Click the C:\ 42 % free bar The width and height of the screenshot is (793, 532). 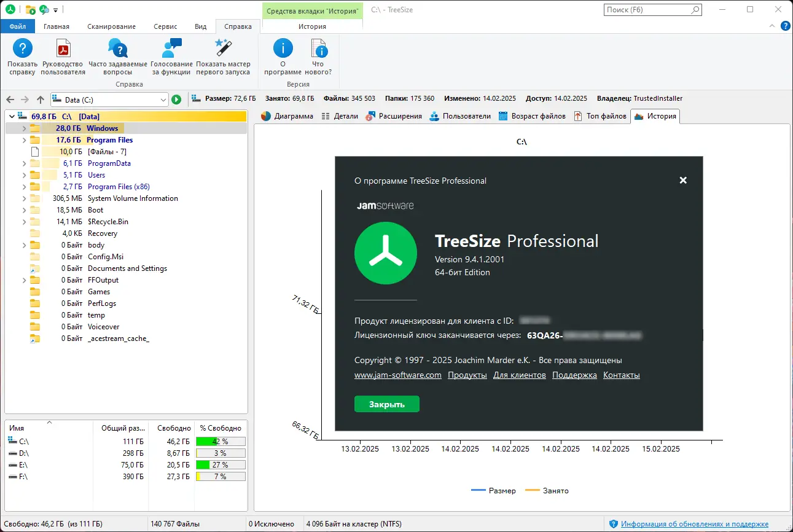pyautogui.click(x=221, y=441)
